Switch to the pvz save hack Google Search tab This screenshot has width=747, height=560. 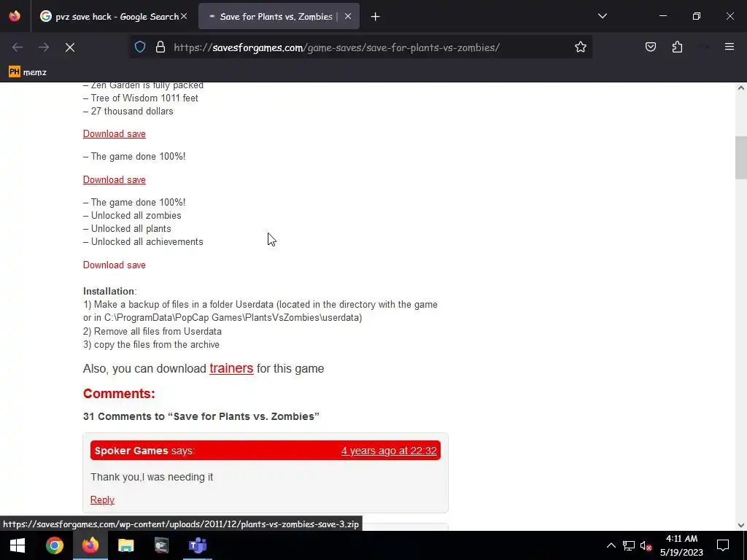pos(113,17)
